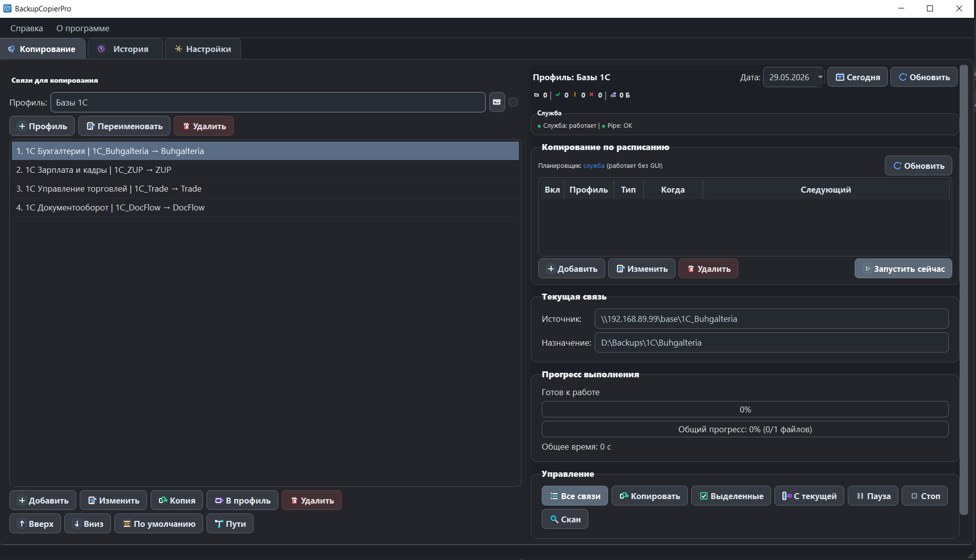This screenshot has width=976, height=560.
Task: Click Изменить under the schedule table
Action: click(642, 269)
